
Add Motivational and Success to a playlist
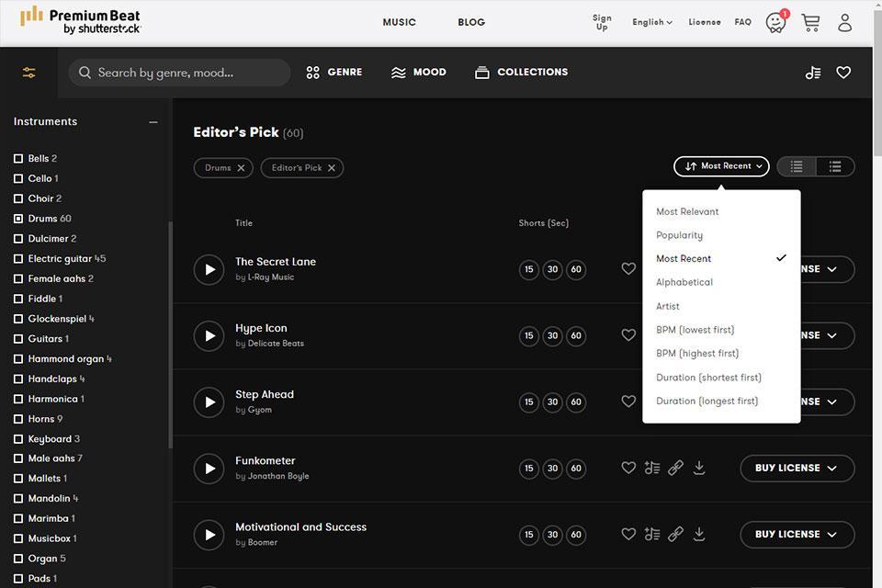coord(652,534)
